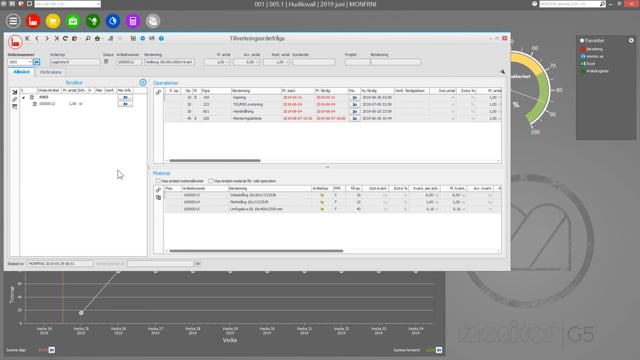Open the blue Time recording module icon

coord(113,21)
